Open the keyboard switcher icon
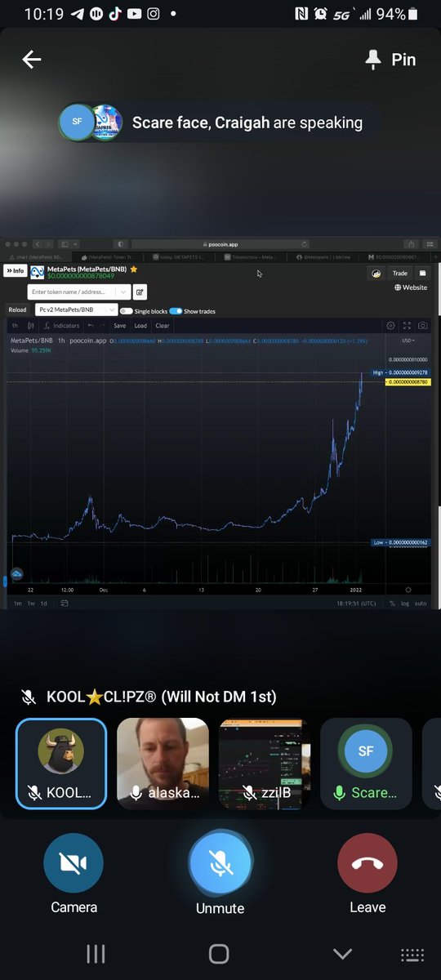The height and width of the screenshot is (980, 441). pos(412,954)
